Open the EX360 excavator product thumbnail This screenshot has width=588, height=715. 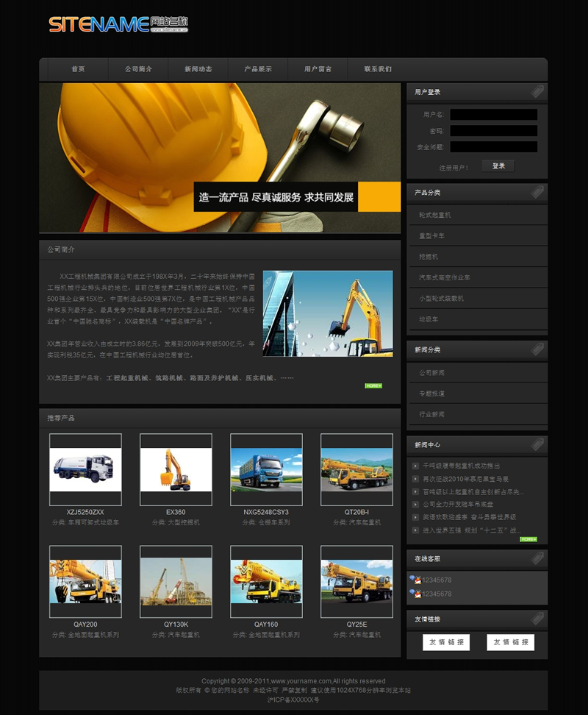tap(176, 469)
